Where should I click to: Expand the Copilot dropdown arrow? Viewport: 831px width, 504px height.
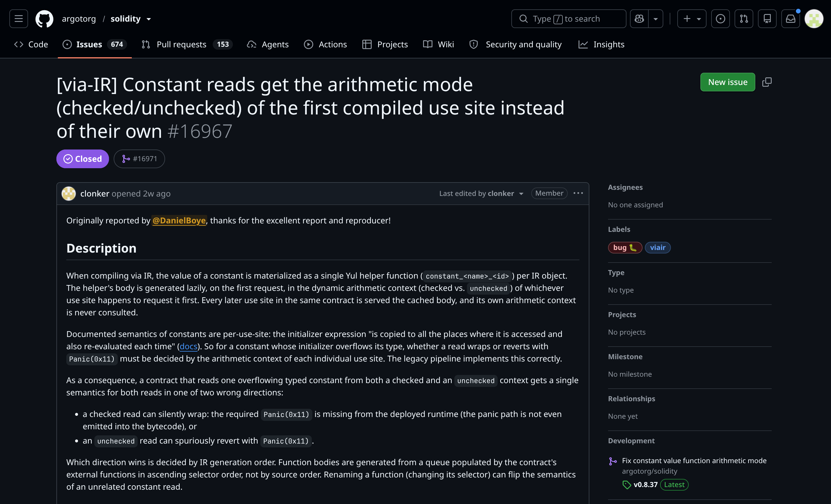click(656, 18)
